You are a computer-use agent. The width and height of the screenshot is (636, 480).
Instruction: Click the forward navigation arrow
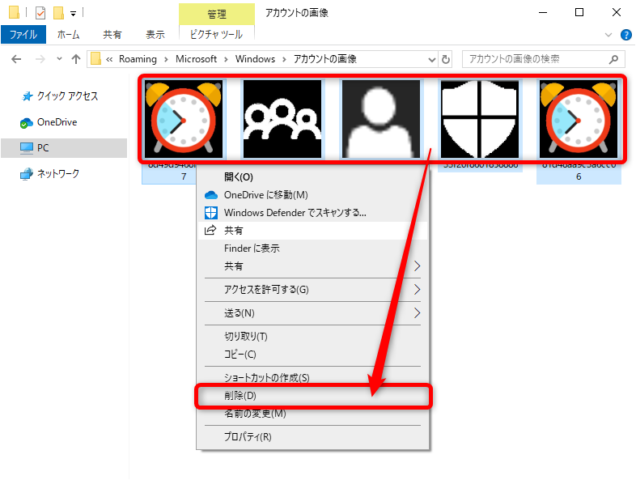click(x=40, y=59)
